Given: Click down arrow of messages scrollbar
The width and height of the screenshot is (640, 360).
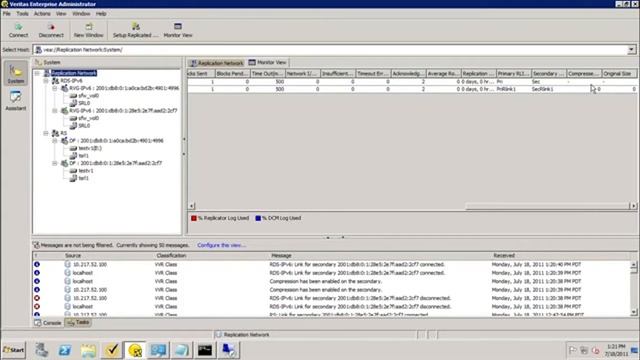Looking at the screenshot, I should [633, 312].
